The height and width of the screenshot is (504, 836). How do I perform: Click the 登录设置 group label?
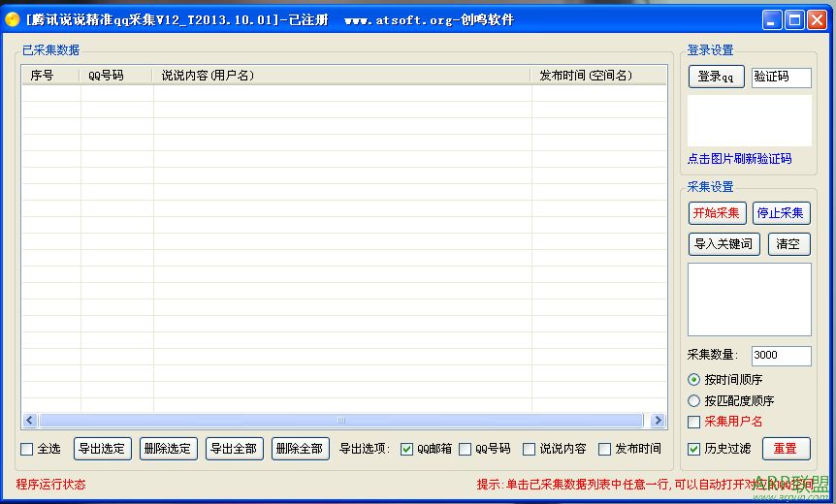[710, 50]
